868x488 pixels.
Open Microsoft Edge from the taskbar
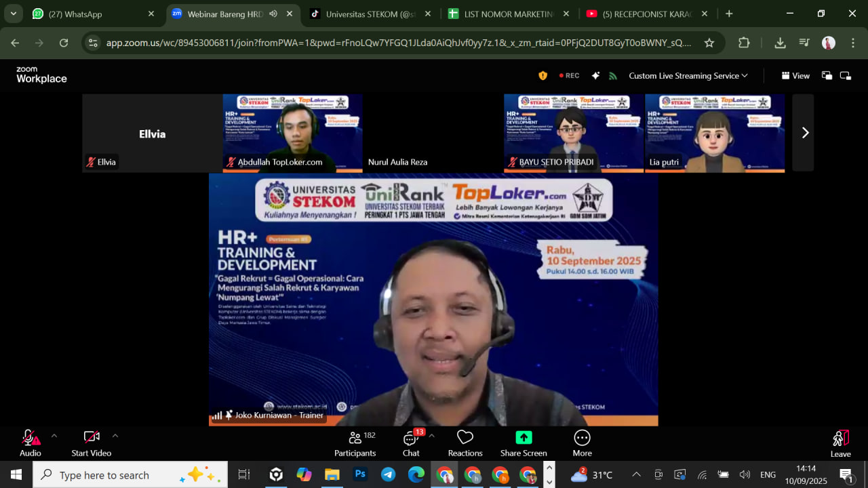pyautogui.click(x=416, y=474)
